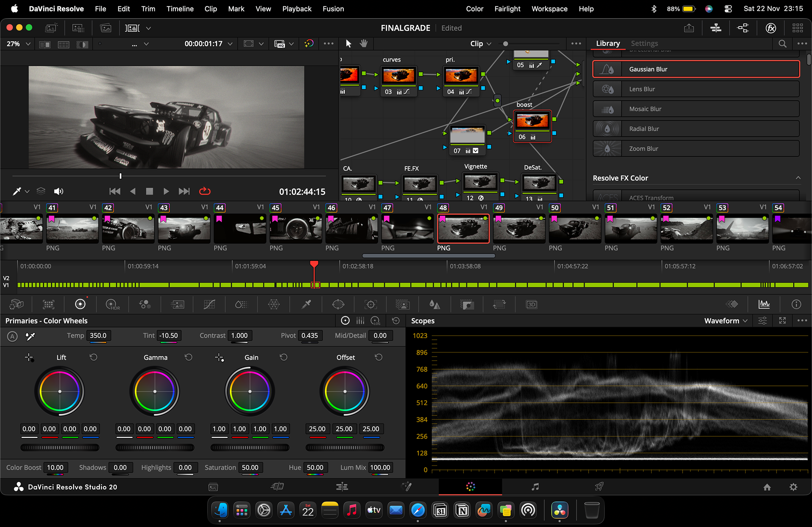Open the HDR color wheels palette
This screenshot has width=812, height=527.
(112, 304)
